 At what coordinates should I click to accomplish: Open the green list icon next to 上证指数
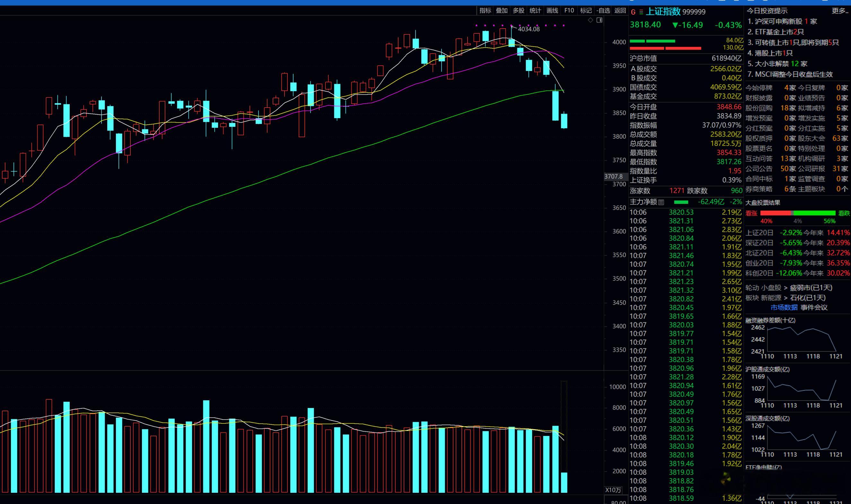[x=641, y=12]
